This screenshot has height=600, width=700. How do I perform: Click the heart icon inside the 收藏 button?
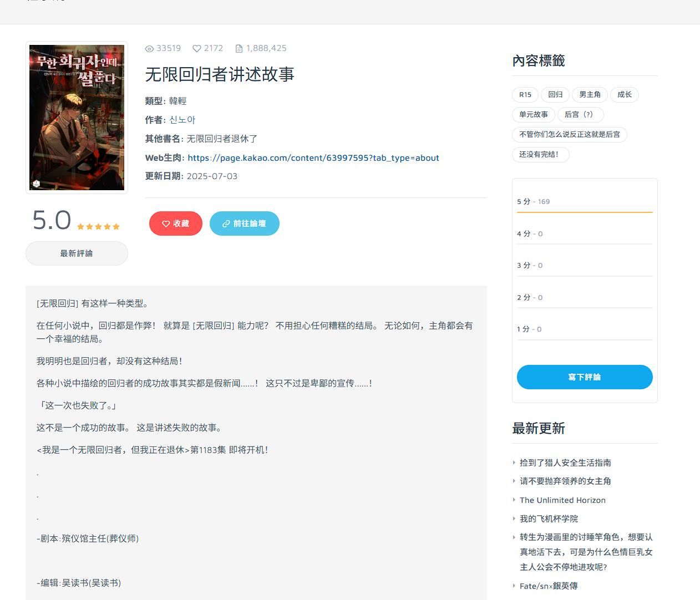(x=165, y=223)
